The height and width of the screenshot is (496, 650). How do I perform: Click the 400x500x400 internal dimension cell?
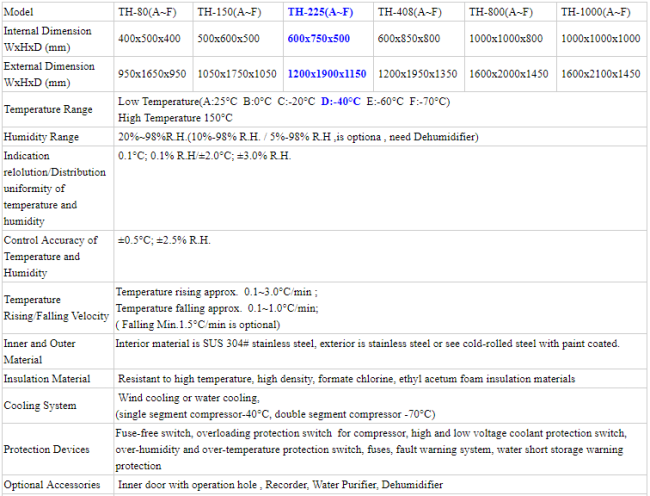click(x=151, y=37)
